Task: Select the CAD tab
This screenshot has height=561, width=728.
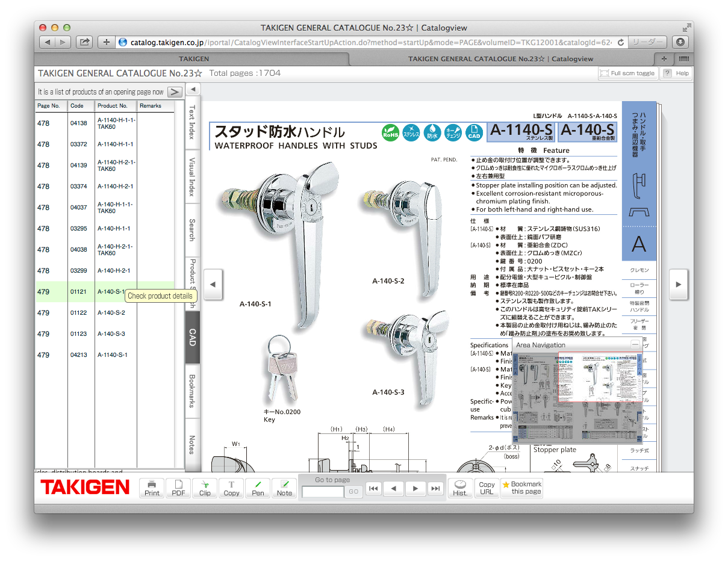Action: pos(192,337)
